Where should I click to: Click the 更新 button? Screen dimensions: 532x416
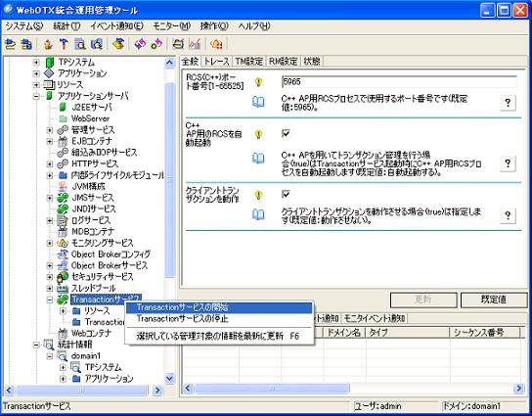click(423, 300)
